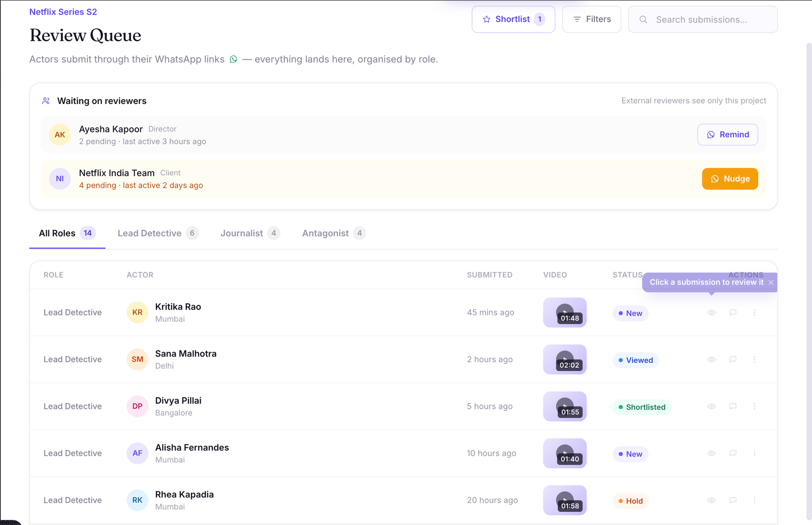Click the WhatsApp icon in the subtitle
Screen dimensions: 812x525
click(x=233, y=59)
